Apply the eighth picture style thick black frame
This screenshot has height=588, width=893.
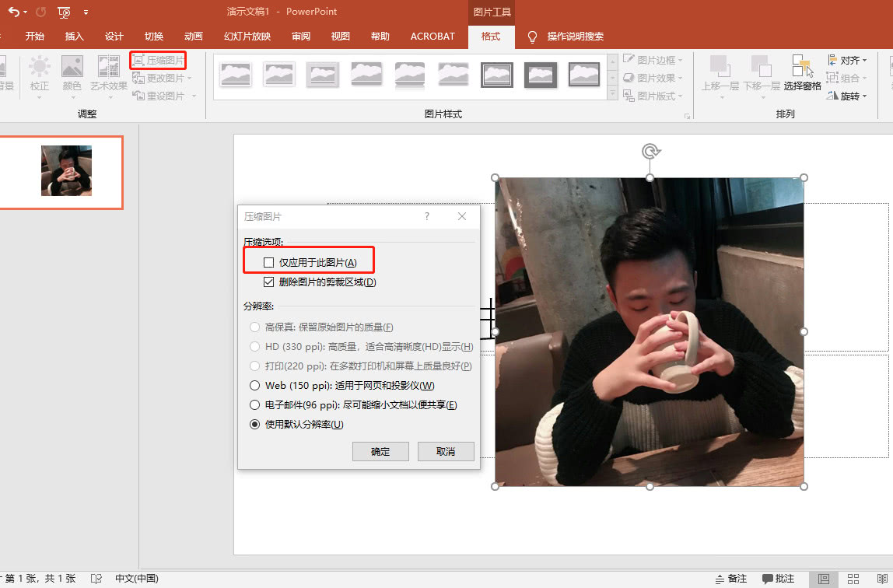pos(541,75)
